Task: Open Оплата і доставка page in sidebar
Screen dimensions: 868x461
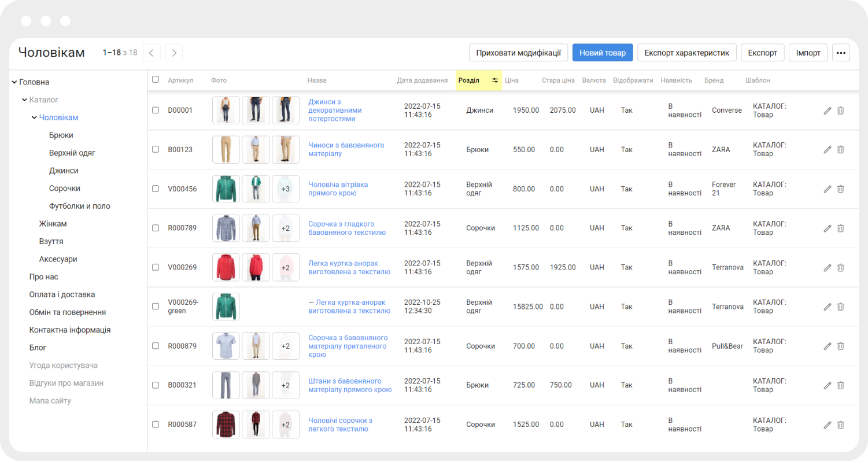Action: point(62,294)
